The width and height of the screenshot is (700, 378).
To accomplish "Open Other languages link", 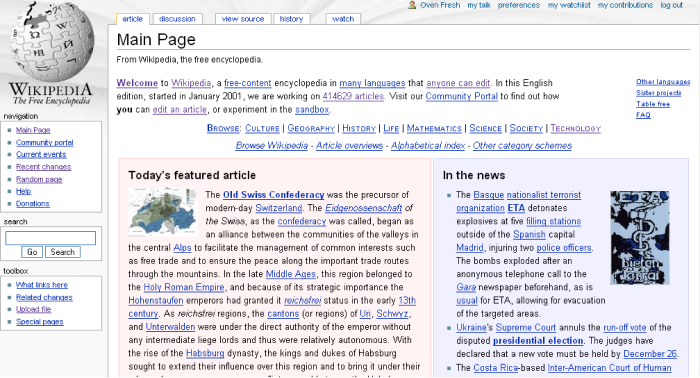I will pos(663,82).
